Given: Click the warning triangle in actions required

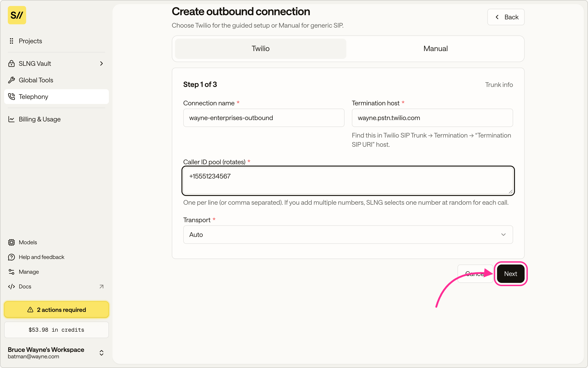Looking at the screenshot, I should [30, 310].
